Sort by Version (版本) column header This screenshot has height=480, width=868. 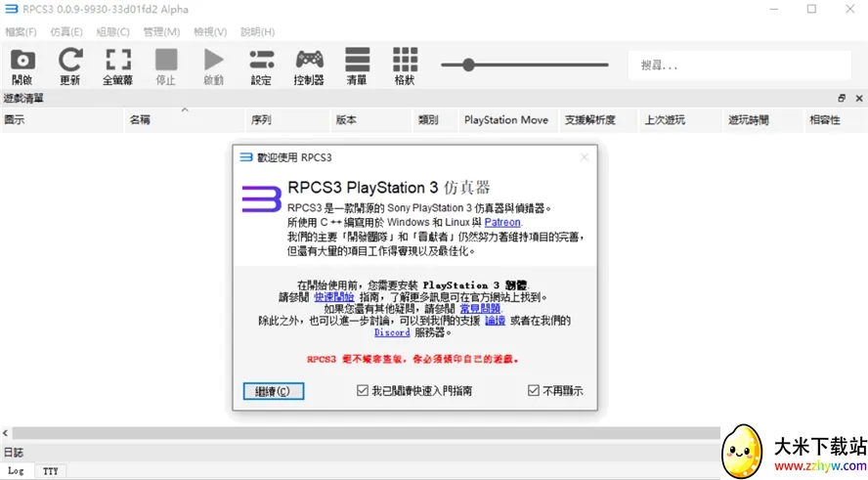(372, 119)
